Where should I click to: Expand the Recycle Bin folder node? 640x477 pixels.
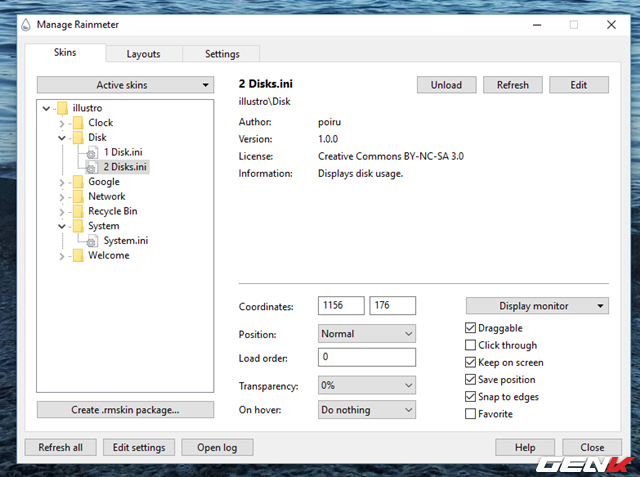pyautogui.click(x=62, y=212)
